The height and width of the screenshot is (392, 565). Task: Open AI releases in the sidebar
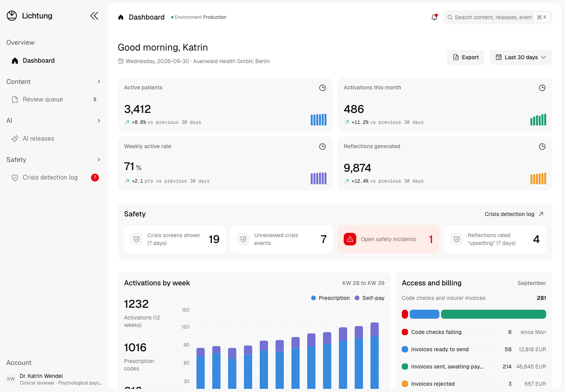[53, 138]
